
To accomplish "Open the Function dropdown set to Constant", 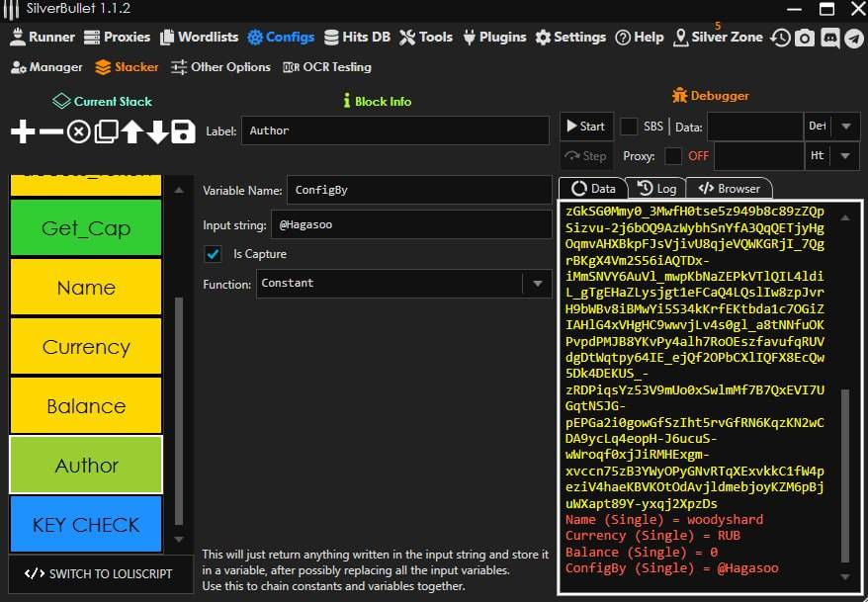I will tap(537, 284).
